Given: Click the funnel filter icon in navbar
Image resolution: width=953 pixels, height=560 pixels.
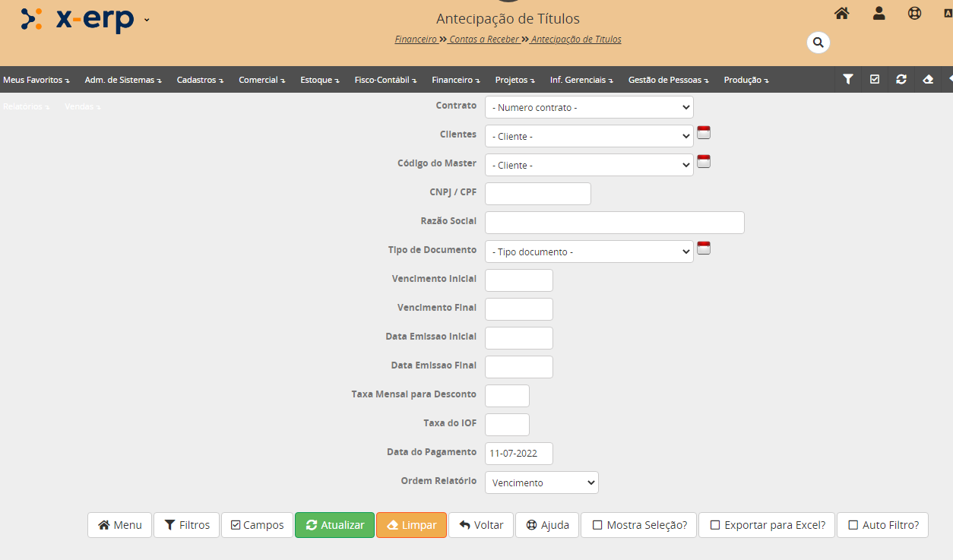Looking at the screenshot, I should pos(848,79).
